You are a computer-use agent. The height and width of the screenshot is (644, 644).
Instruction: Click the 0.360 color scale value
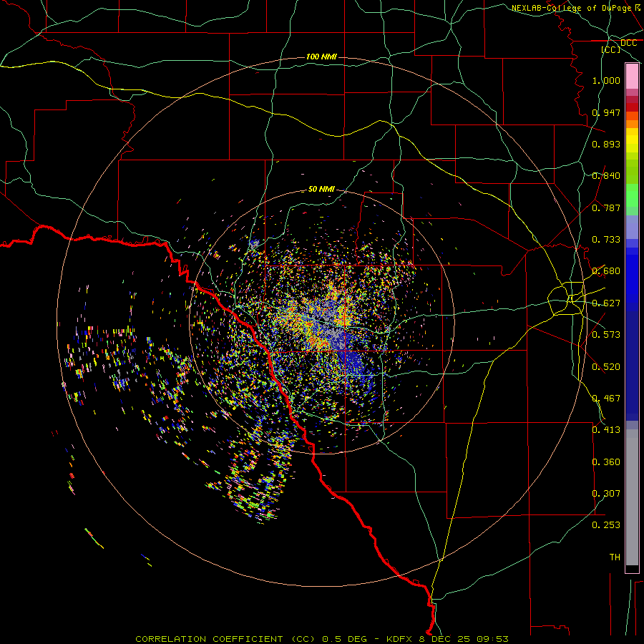pyautogui.click(x=606, y=462)
